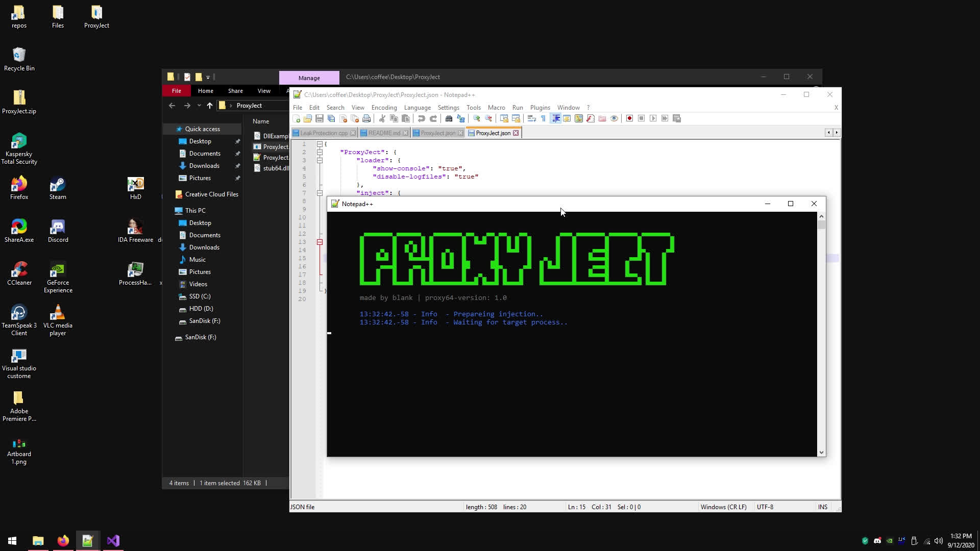Pin or unpin the Downloads quick access entry
This screenshot has width=980, height=551.
(238, 165)
